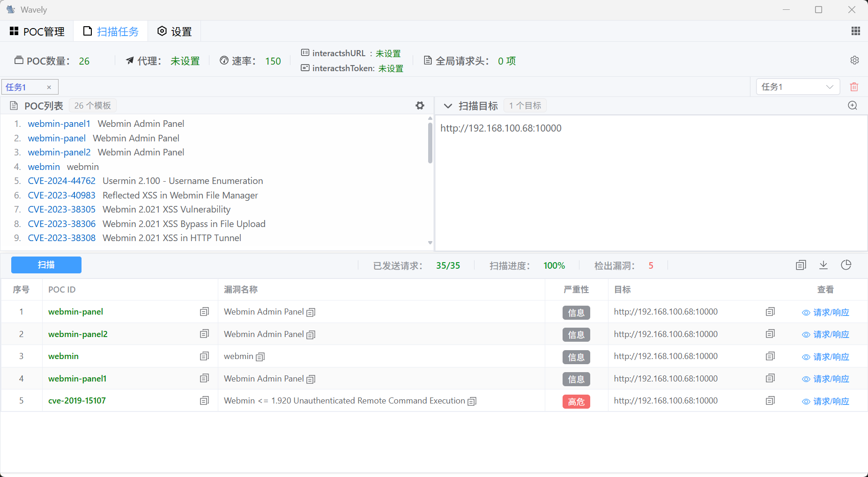This screenshot has width=868, height=477.
Task: Open the 'webmin' template in the POC list
Action: tap(44, 167)
